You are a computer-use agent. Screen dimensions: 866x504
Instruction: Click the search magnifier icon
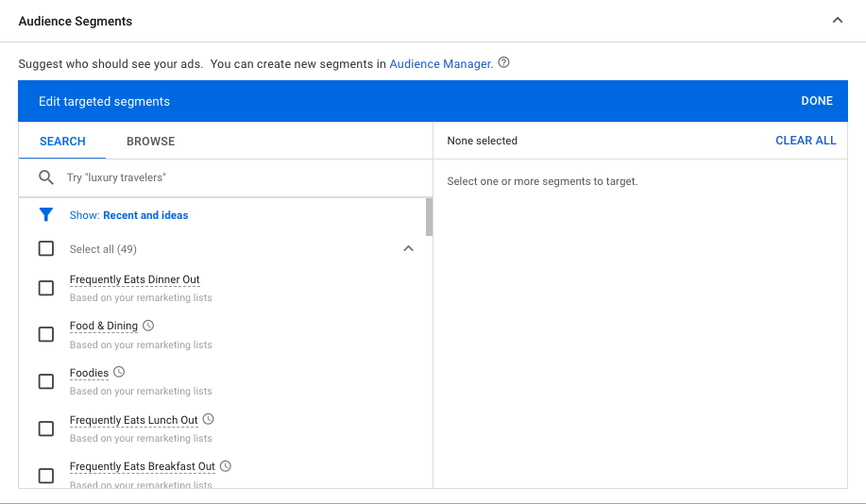pyautogui.click(x=46, y=177)
